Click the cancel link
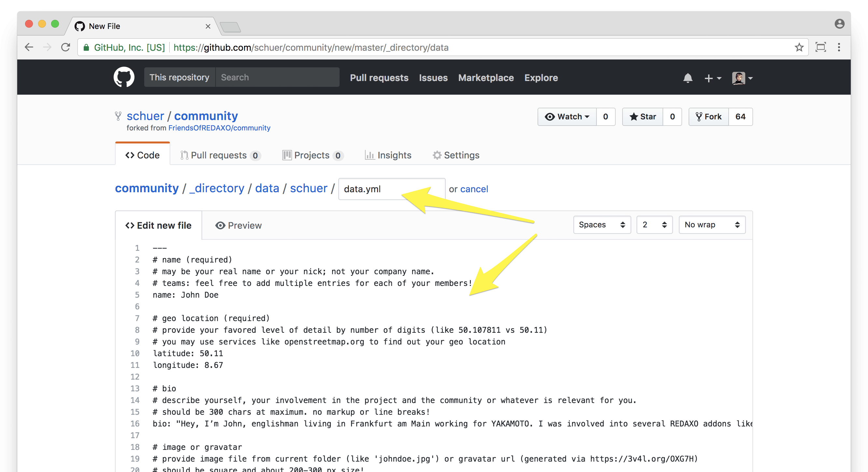 tap(474, 189)
